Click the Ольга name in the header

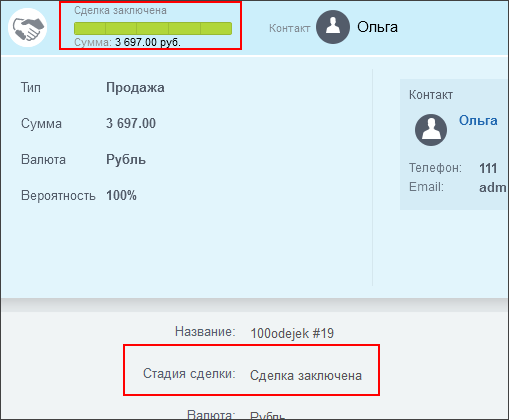[x=377, y=27]
